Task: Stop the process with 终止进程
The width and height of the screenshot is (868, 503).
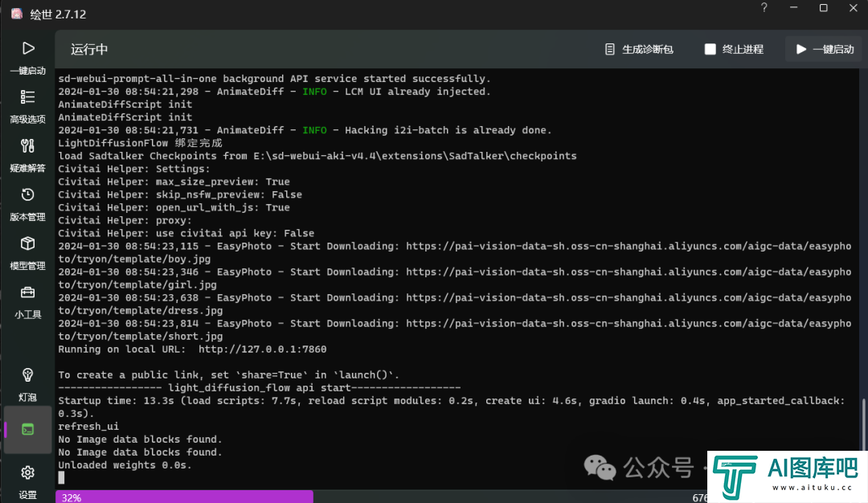Action: [x=734, y=49]
